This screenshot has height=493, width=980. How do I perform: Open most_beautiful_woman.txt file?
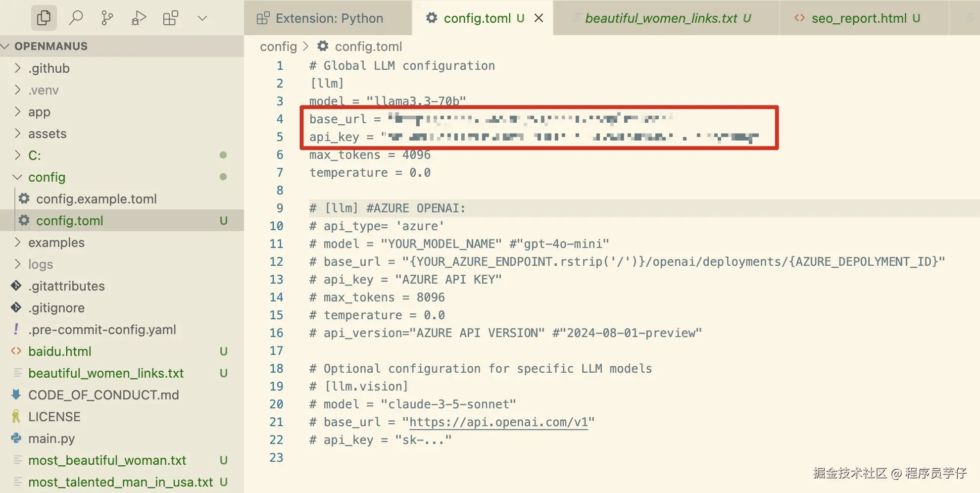tap(122, 460)
